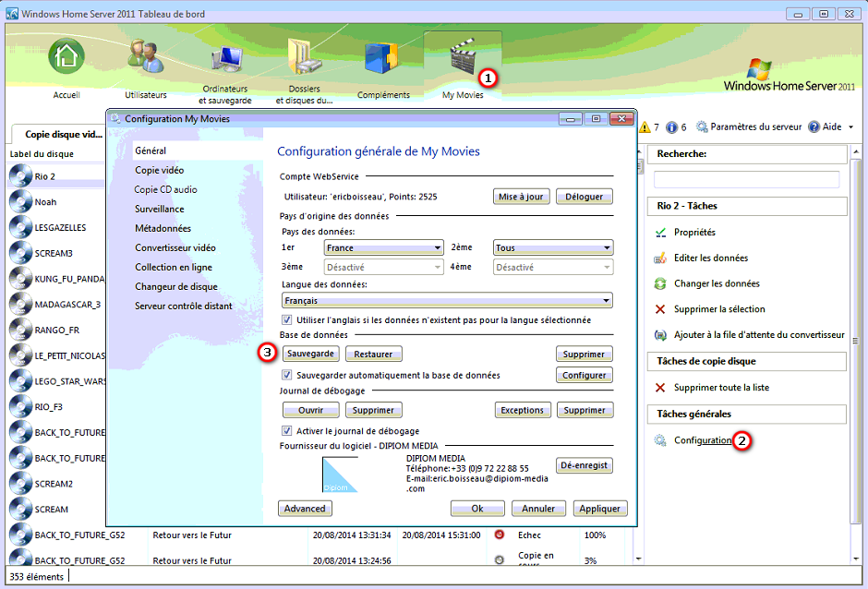Open the 2ème country dropdown Tous
The width and height of the screenshot is (868, 589).
553,248
